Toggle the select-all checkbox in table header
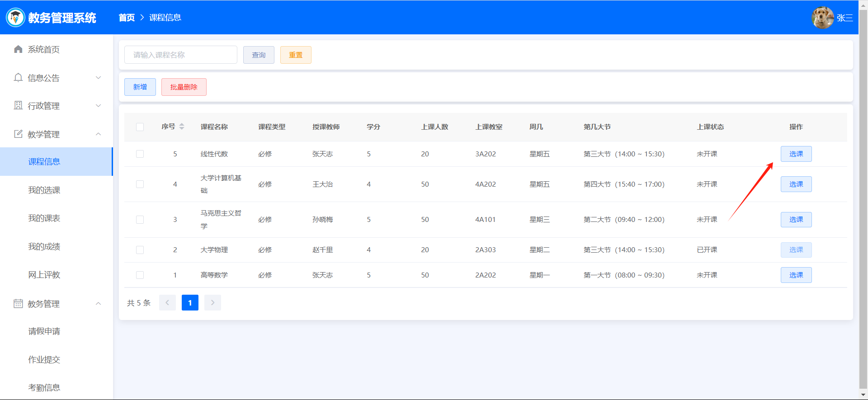The image size is (868, 400). click(140, 127)
